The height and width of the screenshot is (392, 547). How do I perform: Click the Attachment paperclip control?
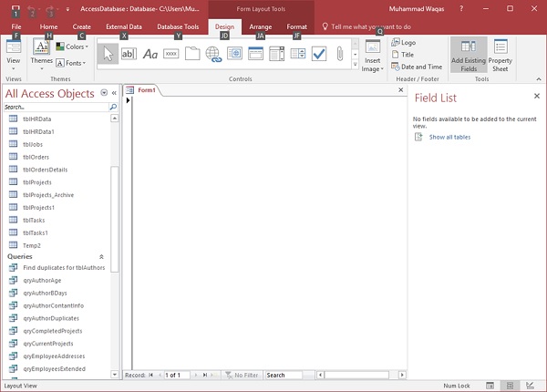(x=340, y=54)
